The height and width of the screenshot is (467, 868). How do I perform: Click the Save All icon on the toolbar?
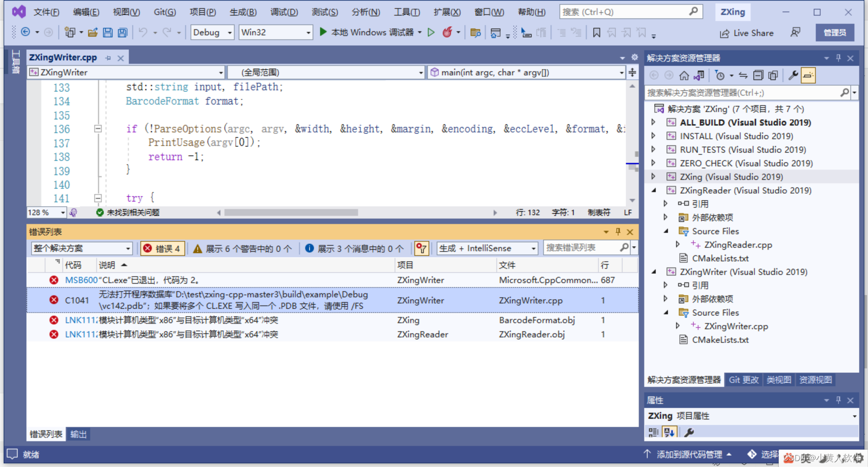[123, 32]
